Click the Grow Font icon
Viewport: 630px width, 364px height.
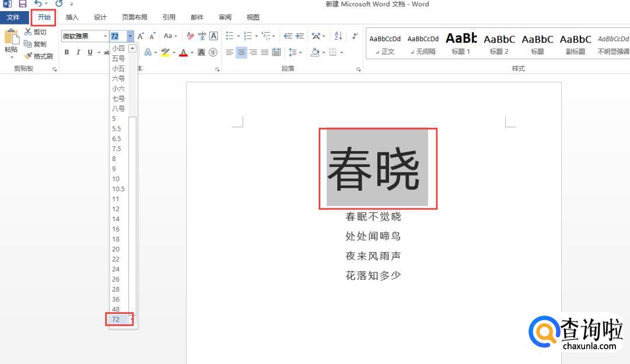point(141,36)
